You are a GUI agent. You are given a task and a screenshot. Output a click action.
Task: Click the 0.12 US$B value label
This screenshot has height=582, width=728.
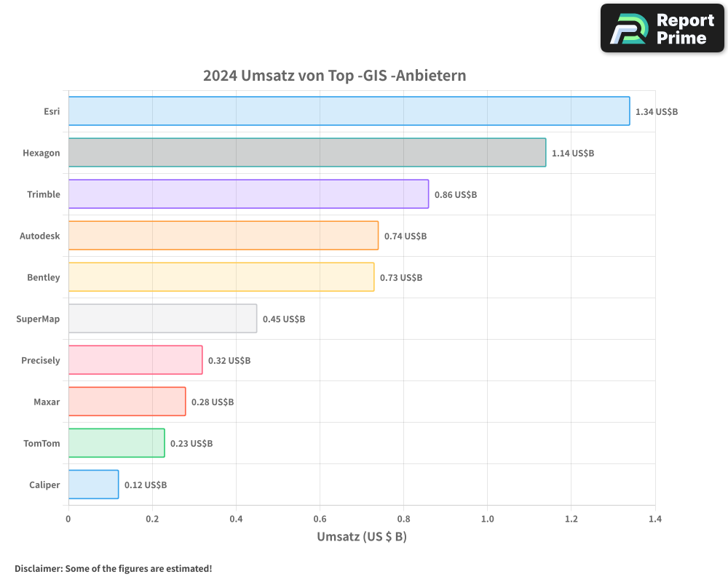click(x=146, y=485)
